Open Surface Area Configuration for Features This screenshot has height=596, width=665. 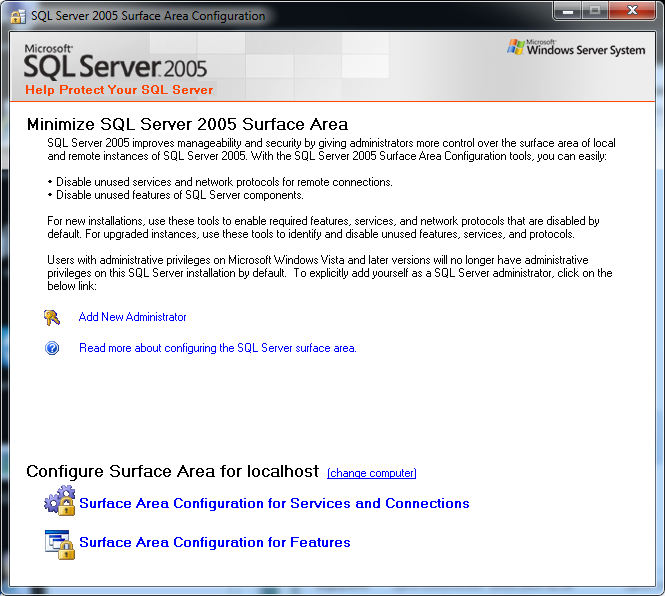(215, 542)
